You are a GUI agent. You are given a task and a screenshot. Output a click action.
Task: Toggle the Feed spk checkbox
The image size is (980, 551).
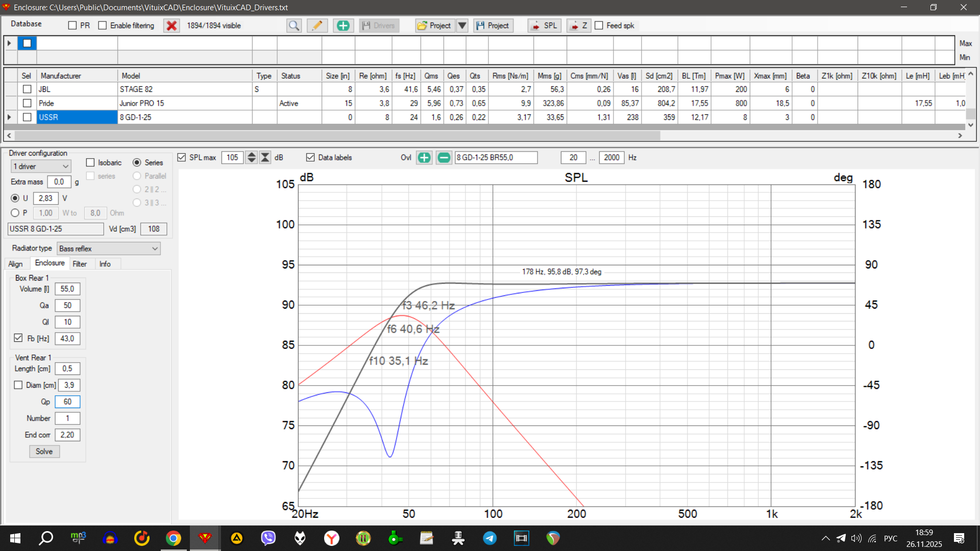pos(599,26)
